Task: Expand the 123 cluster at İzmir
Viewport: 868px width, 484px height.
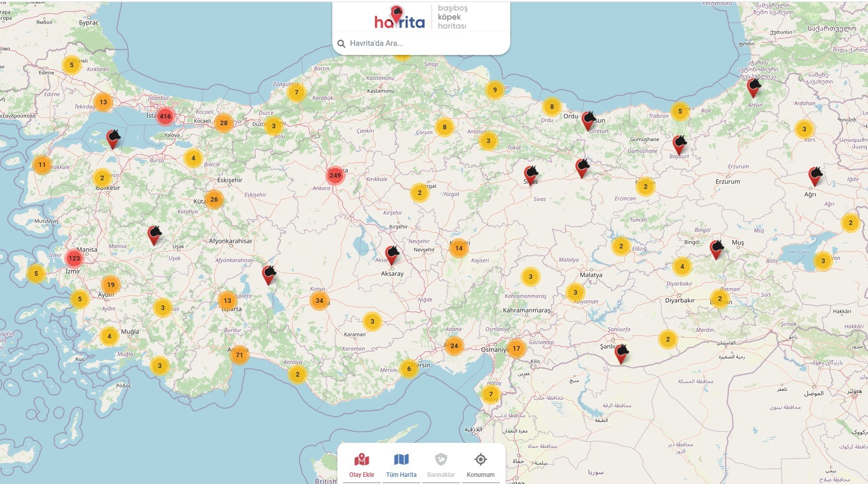Action: pyautogui.click(x=74, y=258)
